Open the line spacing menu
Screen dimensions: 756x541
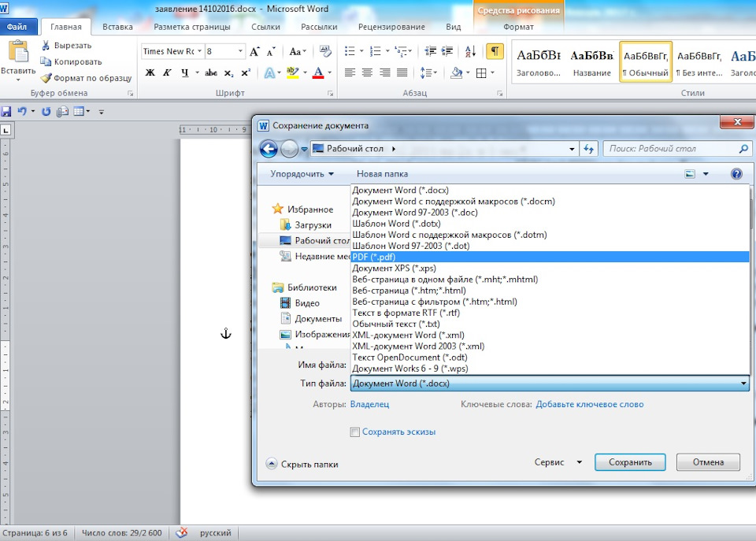pos(427,72)
